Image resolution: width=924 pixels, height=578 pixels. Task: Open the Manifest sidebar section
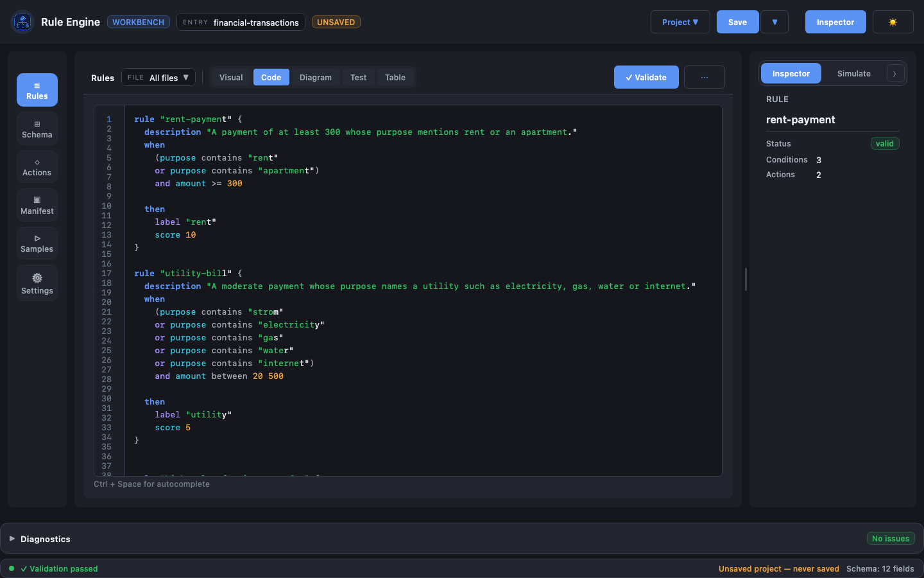[x=37, y=205]
